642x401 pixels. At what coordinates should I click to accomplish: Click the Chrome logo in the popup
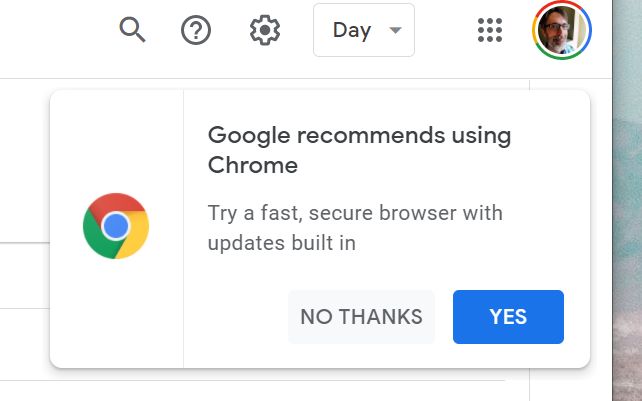pyautogui.click(x=116, y=226)
